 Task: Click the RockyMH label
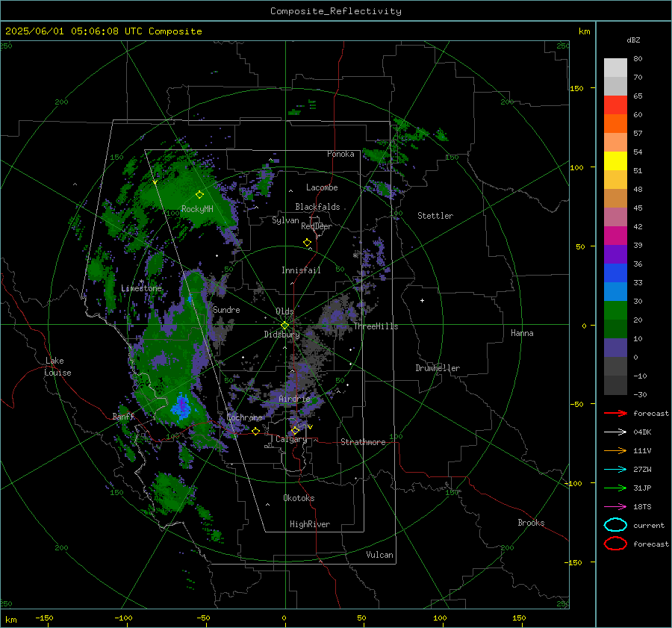[197, 209]
